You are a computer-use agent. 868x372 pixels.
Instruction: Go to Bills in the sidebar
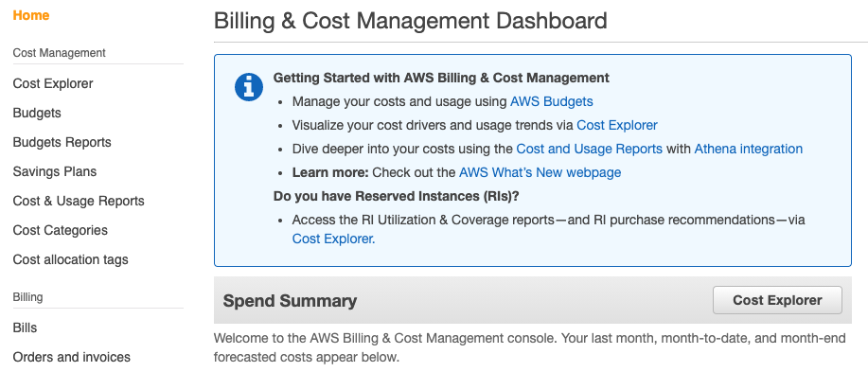[25, 328]
